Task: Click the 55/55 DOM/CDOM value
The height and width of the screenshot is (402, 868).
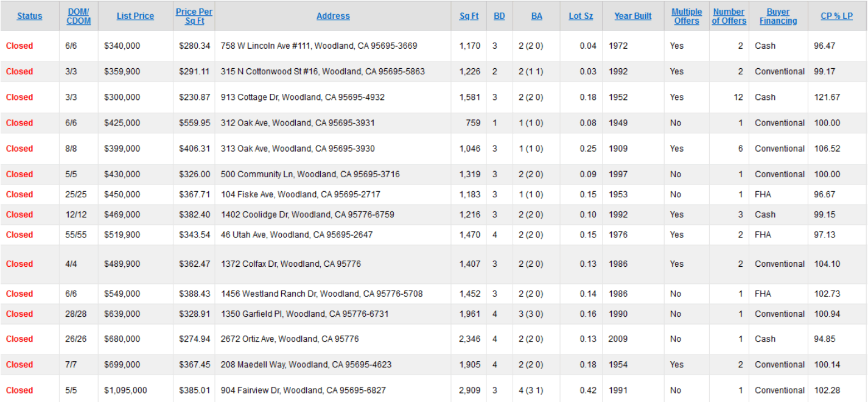Action: (x=76, y=234)
